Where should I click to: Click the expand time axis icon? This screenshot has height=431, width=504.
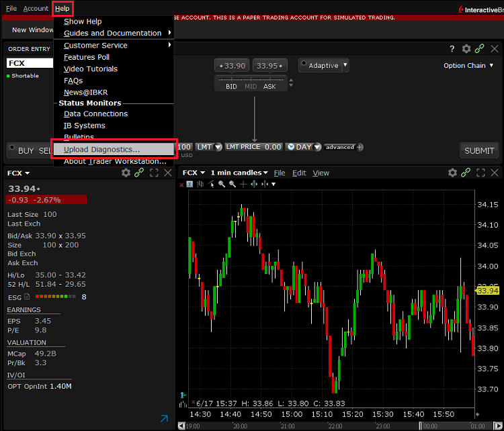coord(254,184)
